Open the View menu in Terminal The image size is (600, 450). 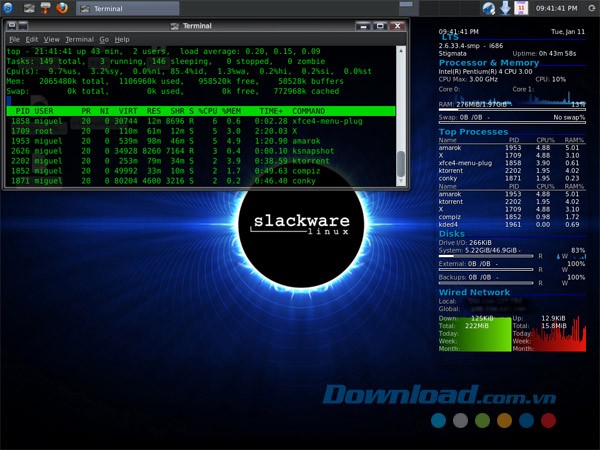(51, 39)
